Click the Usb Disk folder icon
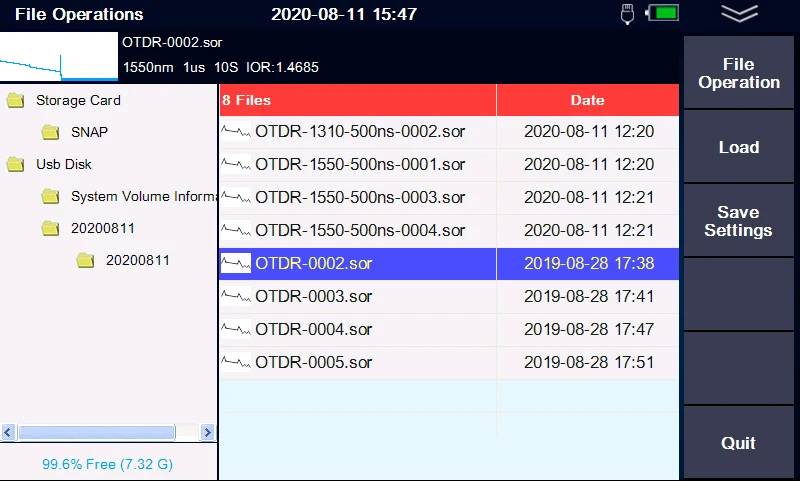 15,164
